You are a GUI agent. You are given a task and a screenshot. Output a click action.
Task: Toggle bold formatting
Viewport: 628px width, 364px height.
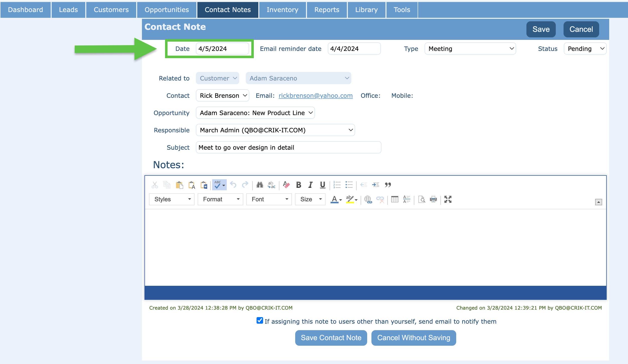point(298,185)
